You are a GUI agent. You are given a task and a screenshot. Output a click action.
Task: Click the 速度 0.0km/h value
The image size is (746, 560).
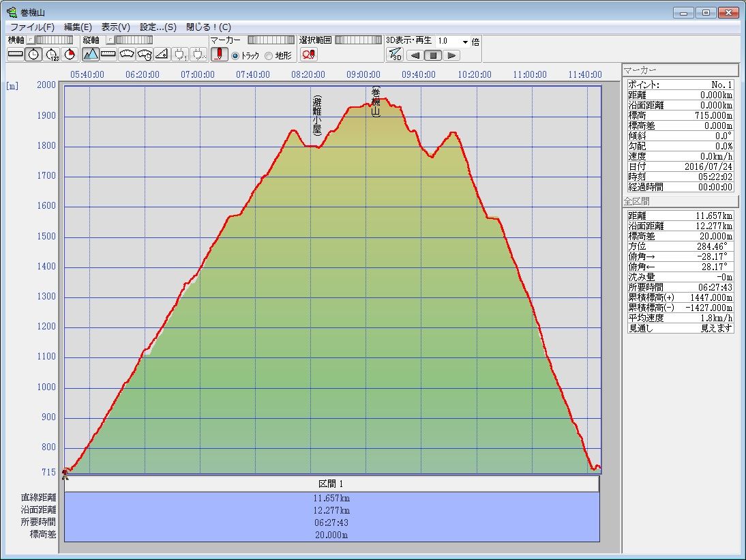(x=716, y=156)
